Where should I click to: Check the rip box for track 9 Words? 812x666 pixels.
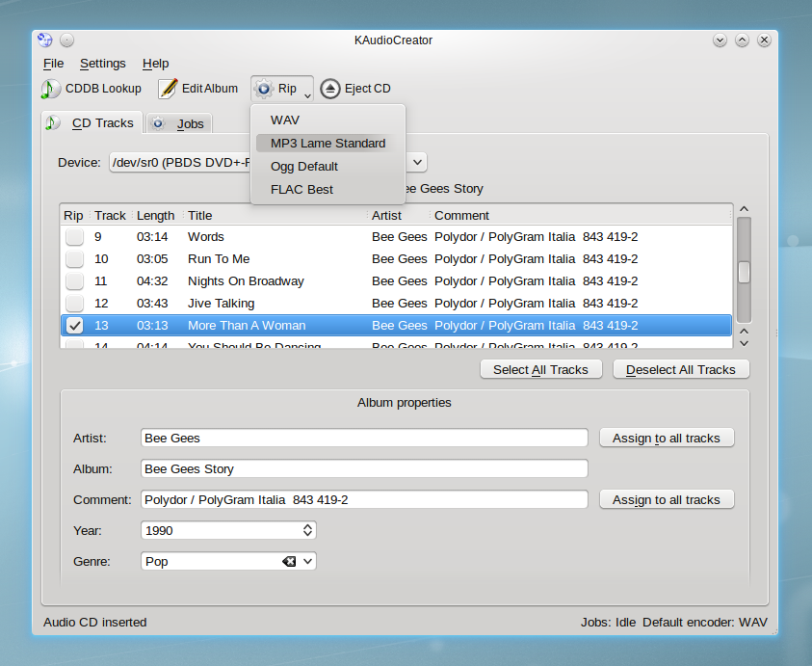[x=74, y=237]
